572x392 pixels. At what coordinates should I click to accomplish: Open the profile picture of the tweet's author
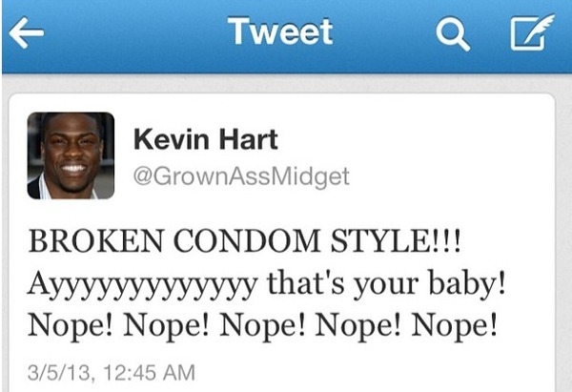click(71, 155)
